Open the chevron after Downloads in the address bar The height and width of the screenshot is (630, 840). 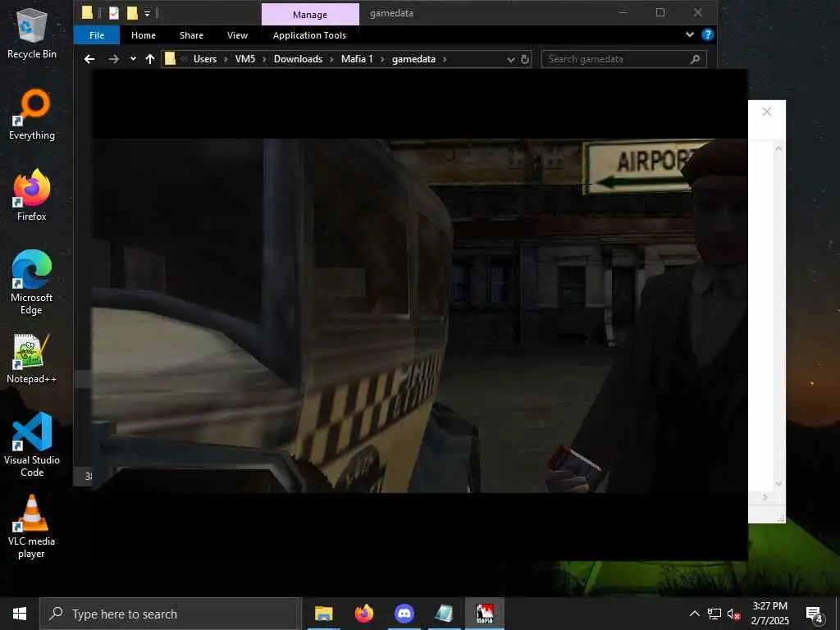pos(331,59)
